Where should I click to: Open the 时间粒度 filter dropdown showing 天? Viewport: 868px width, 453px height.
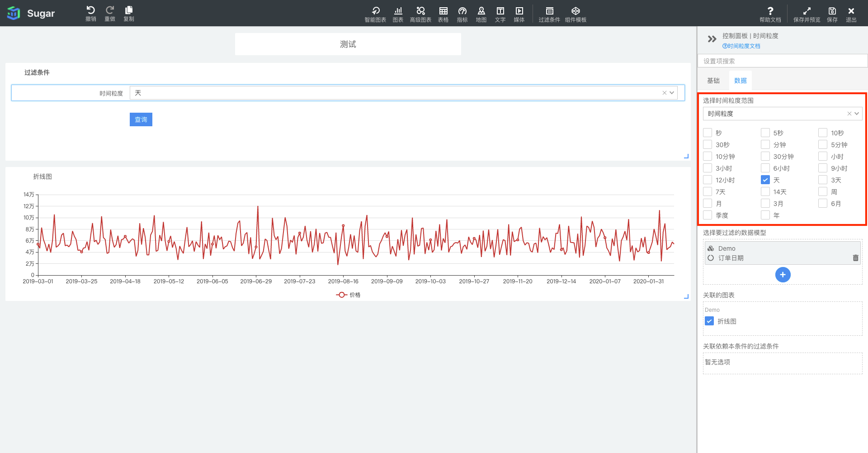(672, 93)
